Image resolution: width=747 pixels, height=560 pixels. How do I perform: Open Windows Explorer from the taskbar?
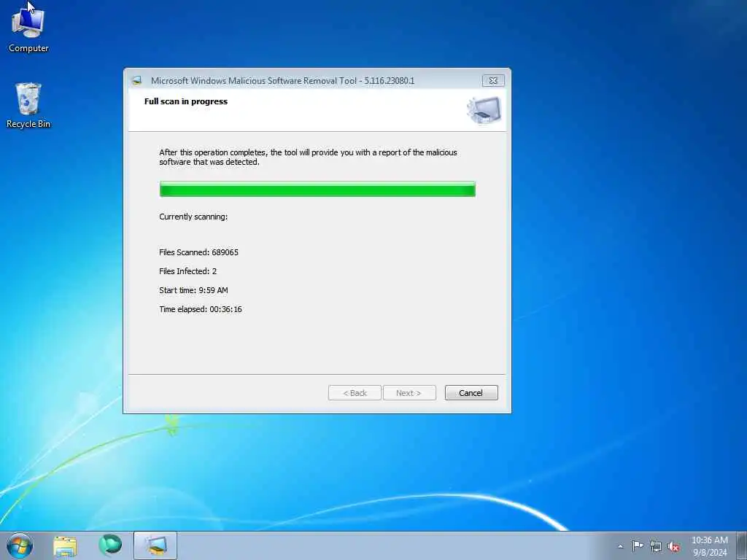point(65,545)
